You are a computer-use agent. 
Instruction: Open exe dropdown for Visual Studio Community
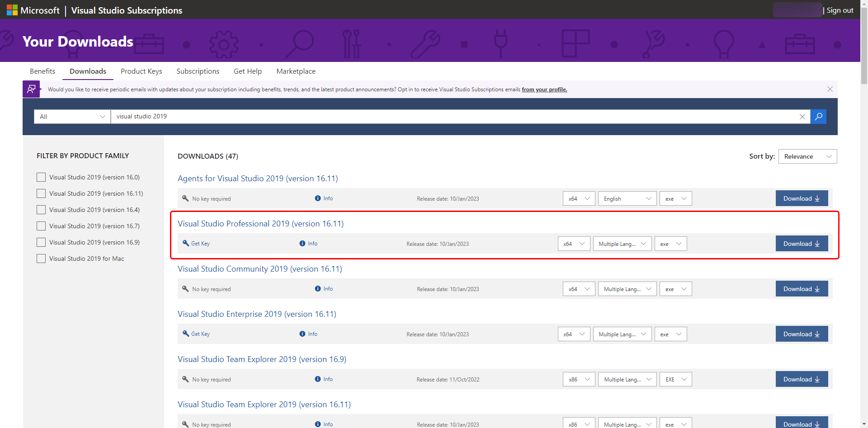[x=675, y=289]
